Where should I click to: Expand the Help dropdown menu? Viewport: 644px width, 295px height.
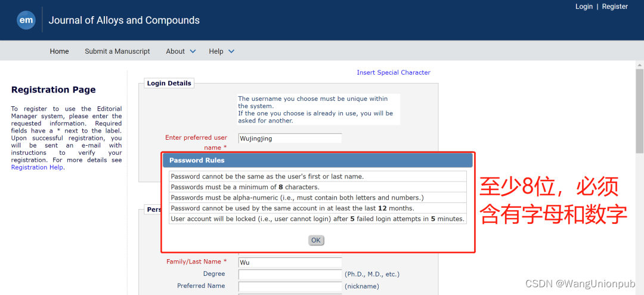[221, 51]
